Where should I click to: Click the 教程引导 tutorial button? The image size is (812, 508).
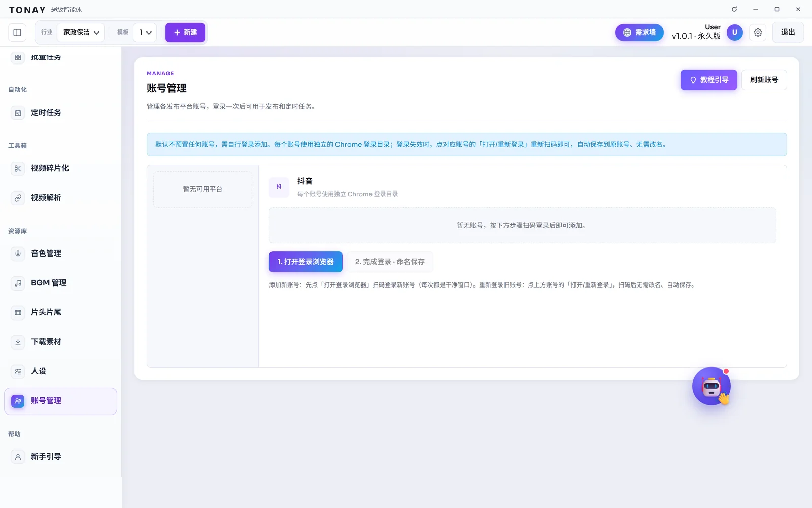click(x=708, y=80)
